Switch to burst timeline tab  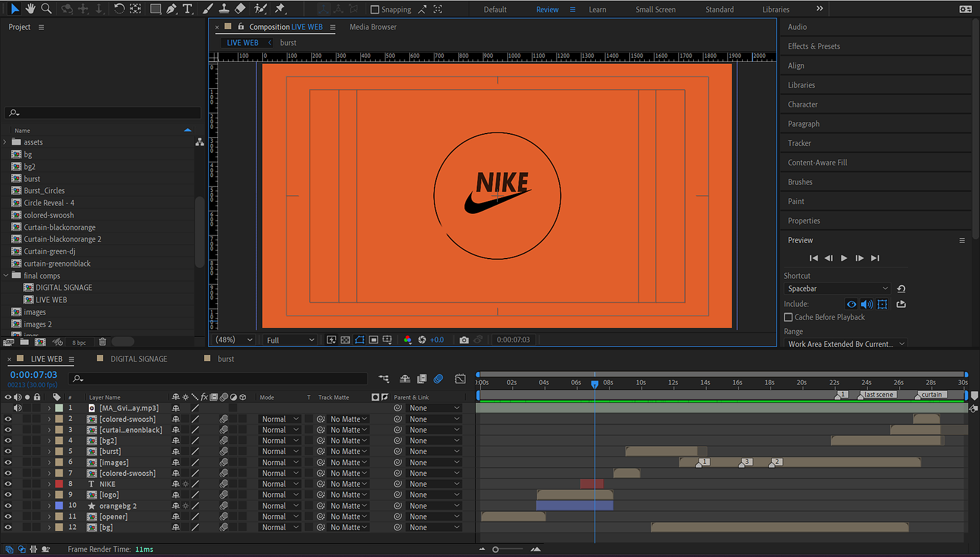(226, 359)
